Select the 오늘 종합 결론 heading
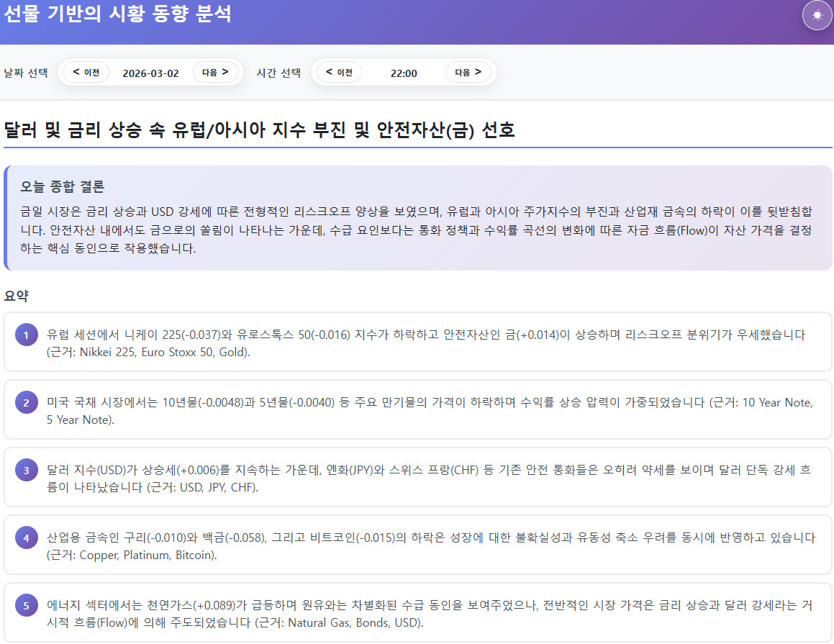Screen dimensions: 834x644 (63, 187)
